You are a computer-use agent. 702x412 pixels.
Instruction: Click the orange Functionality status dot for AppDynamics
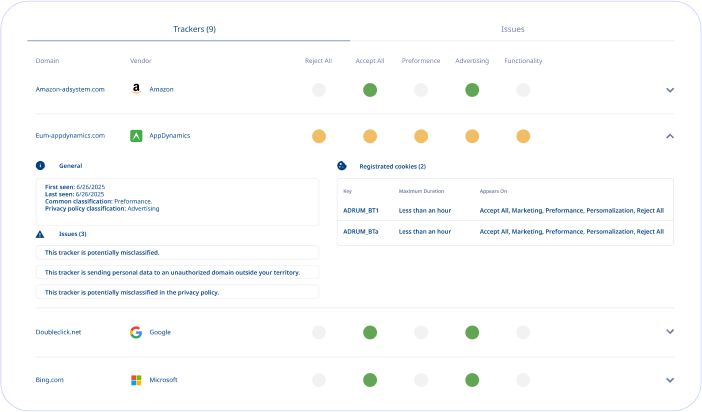click(x=523, y=136)
